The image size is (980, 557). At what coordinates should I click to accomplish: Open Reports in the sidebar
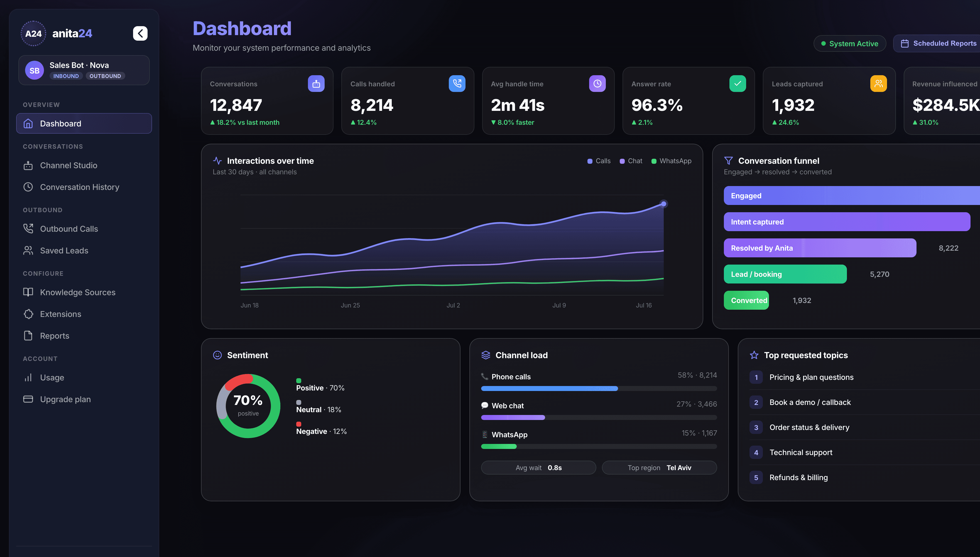coord(84,336)
